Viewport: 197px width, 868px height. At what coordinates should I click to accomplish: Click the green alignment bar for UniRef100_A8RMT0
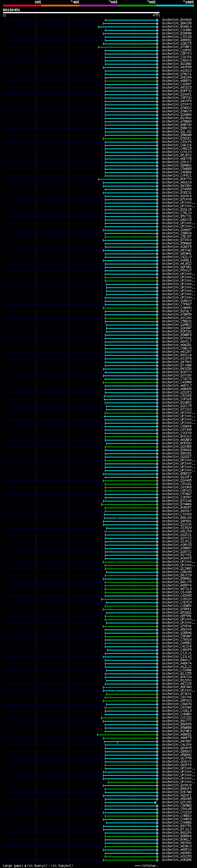[132, 81]
